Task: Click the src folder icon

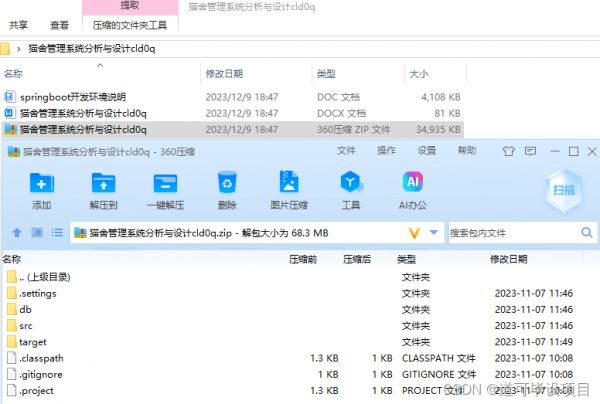Action: [12, 326]
